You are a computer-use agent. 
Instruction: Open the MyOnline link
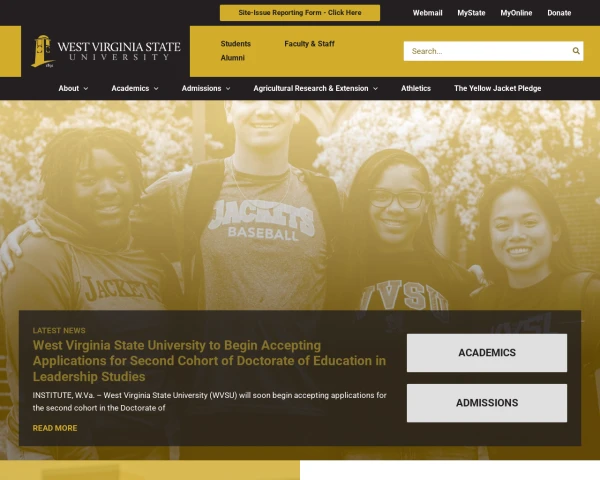click(x=516, y=13)
